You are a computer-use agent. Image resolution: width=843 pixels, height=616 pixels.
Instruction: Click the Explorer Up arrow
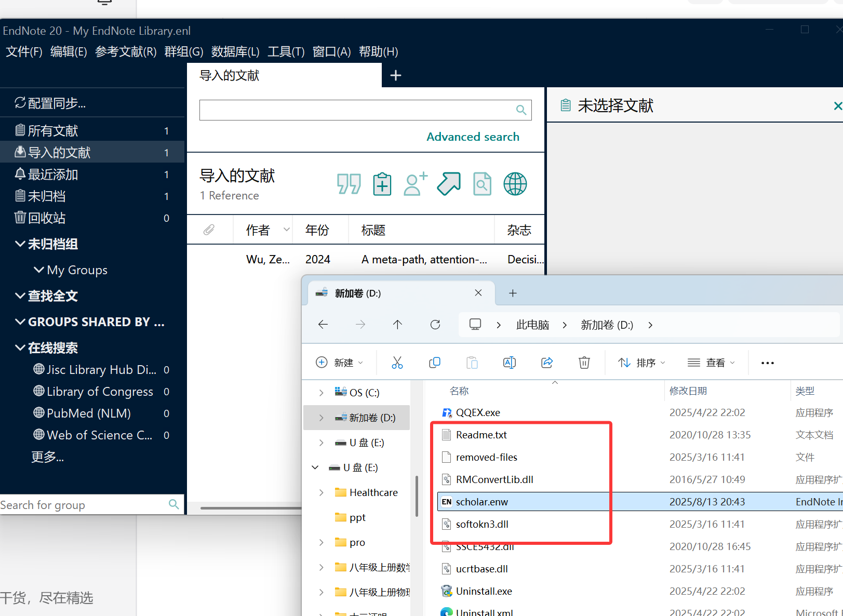(397, 325)
